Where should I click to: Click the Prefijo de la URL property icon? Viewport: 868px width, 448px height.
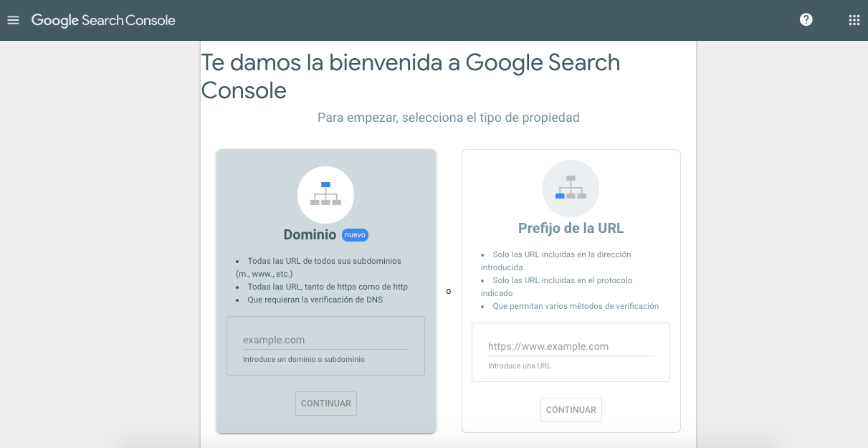pos(571,188)
